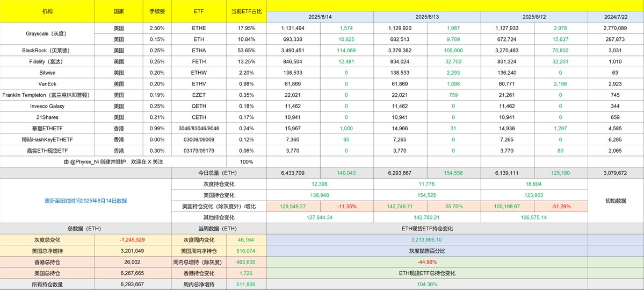The image size is (644, 290).
Task: Select the 21Shares cell
Action: (47, 117)
